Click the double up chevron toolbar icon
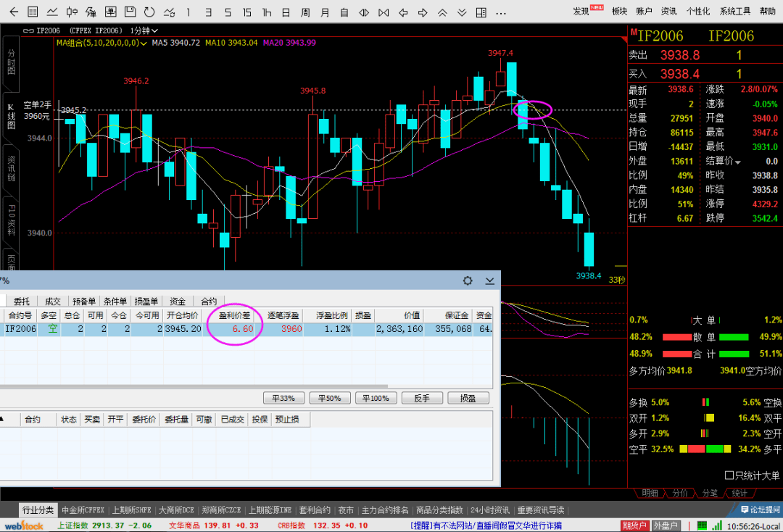This screenshot has width=783, height=532. coord(442,12)
